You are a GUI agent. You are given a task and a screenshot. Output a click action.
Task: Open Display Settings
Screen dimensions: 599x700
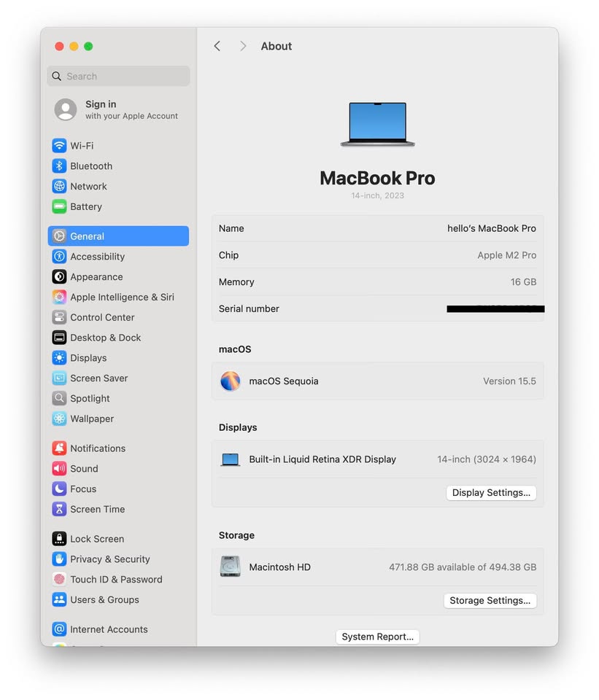(491, 492)
